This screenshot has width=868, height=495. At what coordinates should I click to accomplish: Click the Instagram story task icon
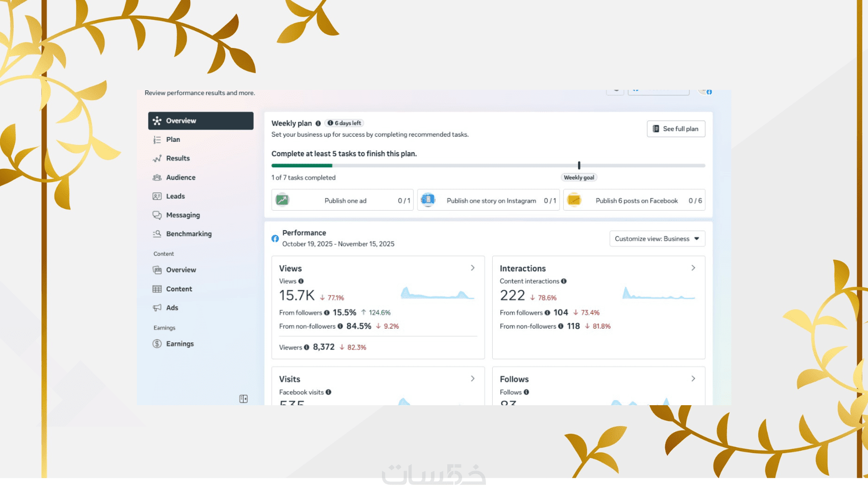click(428, 200)
